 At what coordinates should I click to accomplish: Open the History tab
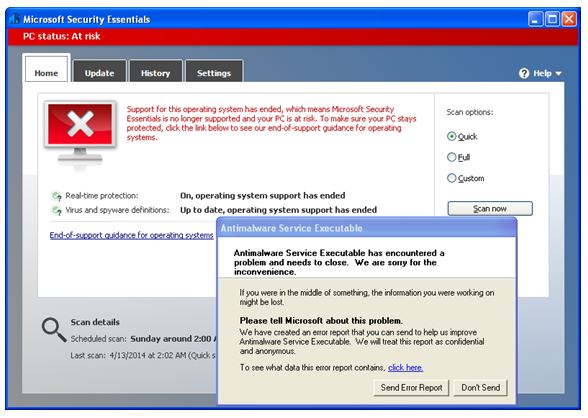pyautogui.click(x=156, y=71)
